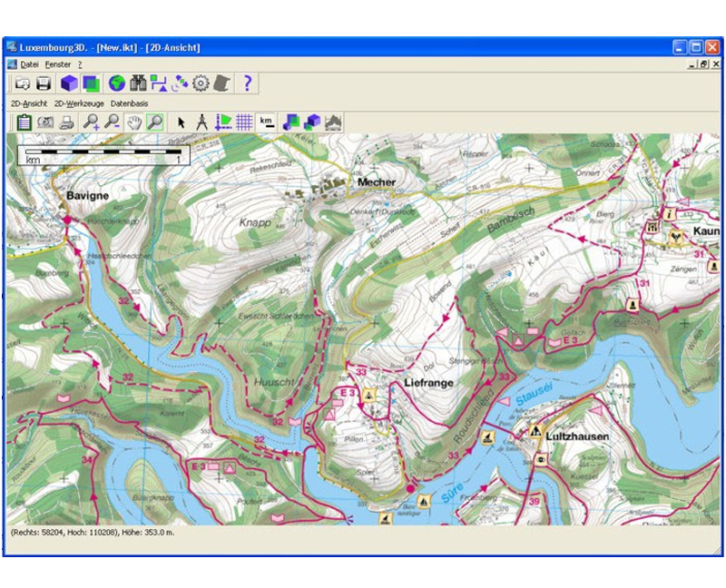Image resolution: width=726 pixels, height=588 pixels.
Task: Select the zoom in magnifier tool
Action: pos(91,122)
